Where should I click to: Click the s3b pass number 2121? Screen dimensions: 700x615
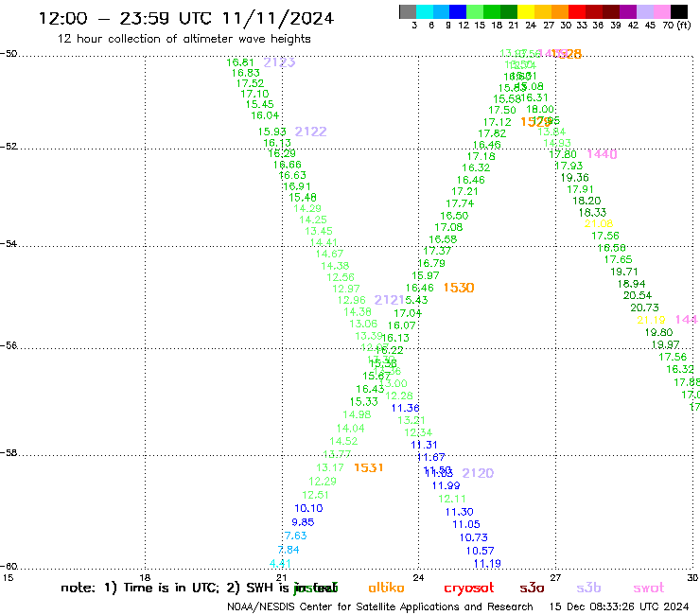(389, 300)
